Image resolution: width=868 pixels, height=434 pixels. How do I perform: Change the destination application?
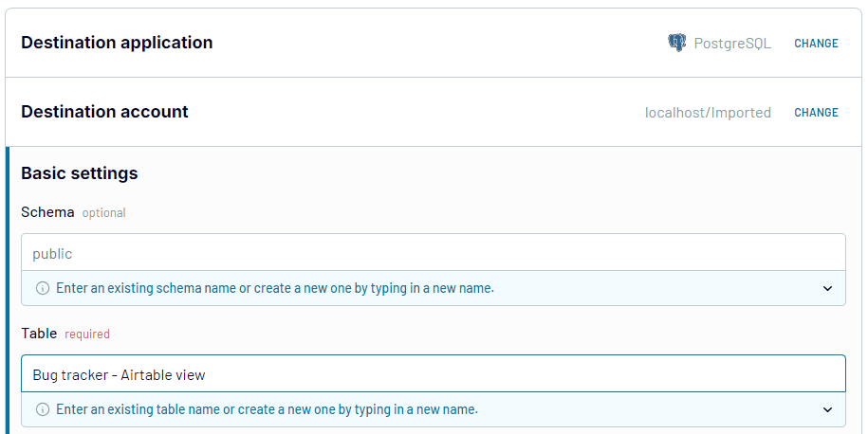point(816,44)
